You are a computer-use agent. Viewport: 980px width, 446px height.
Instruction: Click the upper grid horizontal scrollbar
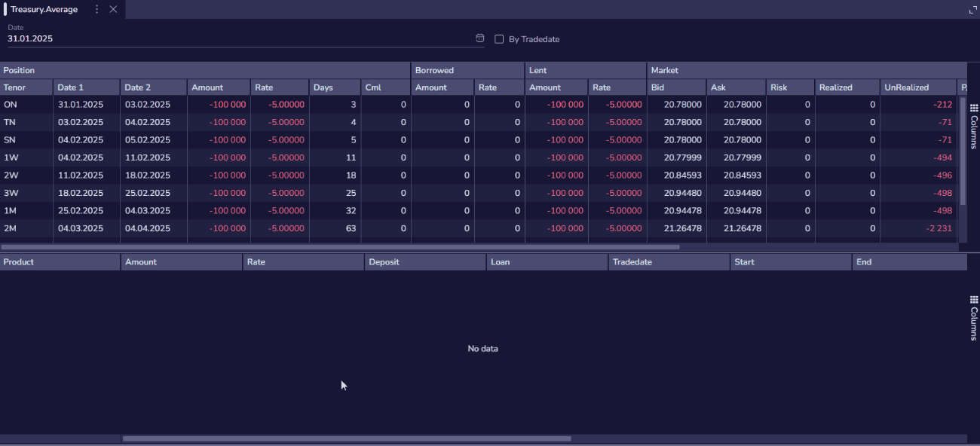[x=339, y=247]
